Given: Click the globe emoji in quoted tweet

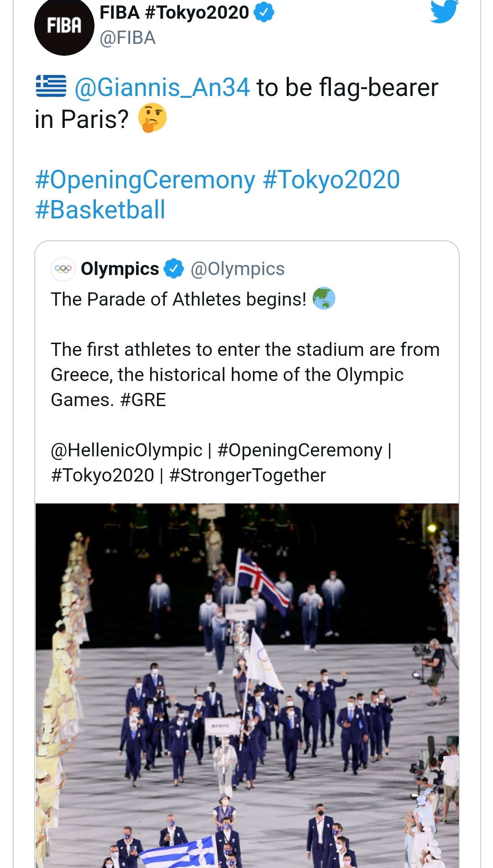Looking at the screenshot, I should (324, 299).
